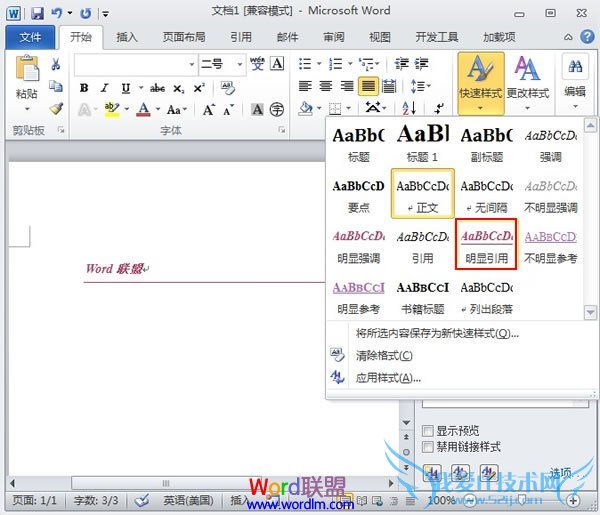This screenshot has height=515, width=600.
Task: Select the 书籍标题 style thumbnail
Action: click(422, 297)
